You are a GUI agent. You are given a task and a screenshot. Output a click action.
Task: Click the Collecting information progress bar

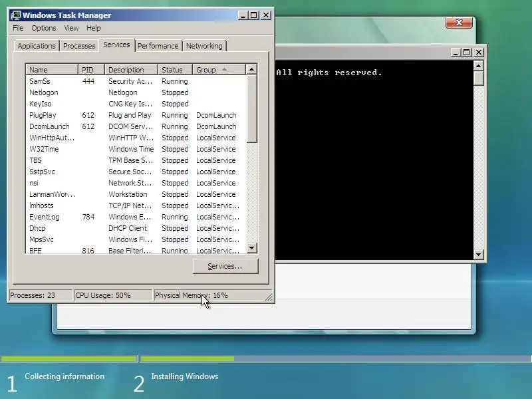69,358
